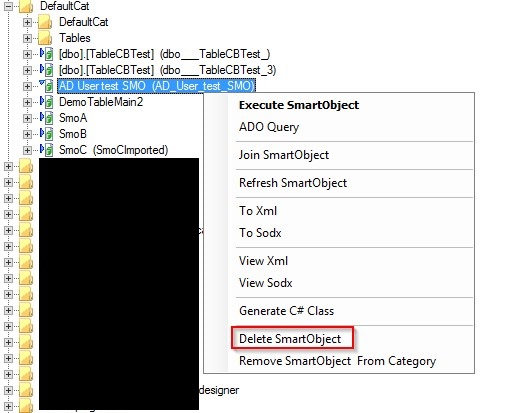
Task: Choose ADO Query in context menu
Action: (x=269, y=127)
